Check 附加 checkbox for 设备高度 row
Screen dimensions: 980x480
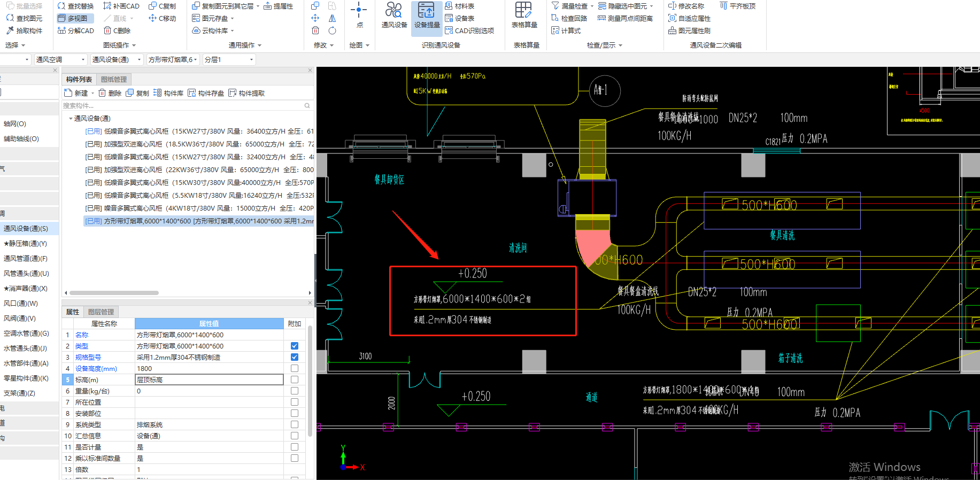[x=295, y=368]
